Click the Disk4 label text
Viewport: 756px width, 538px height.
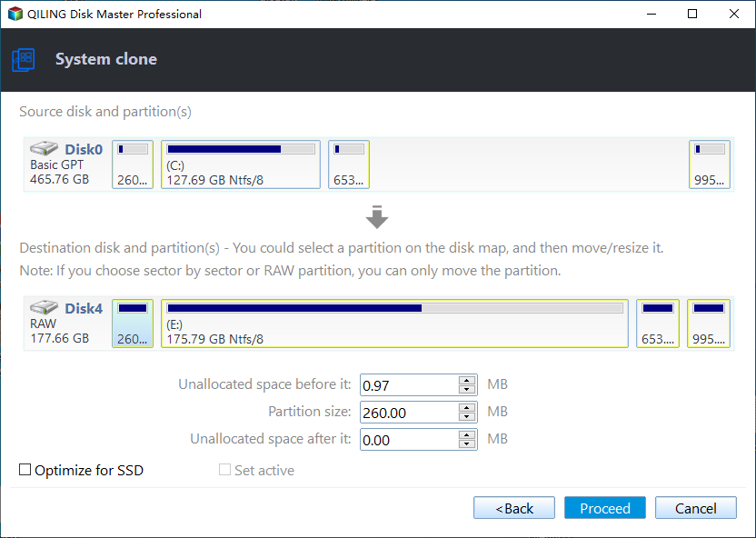(x=84, y=308)
